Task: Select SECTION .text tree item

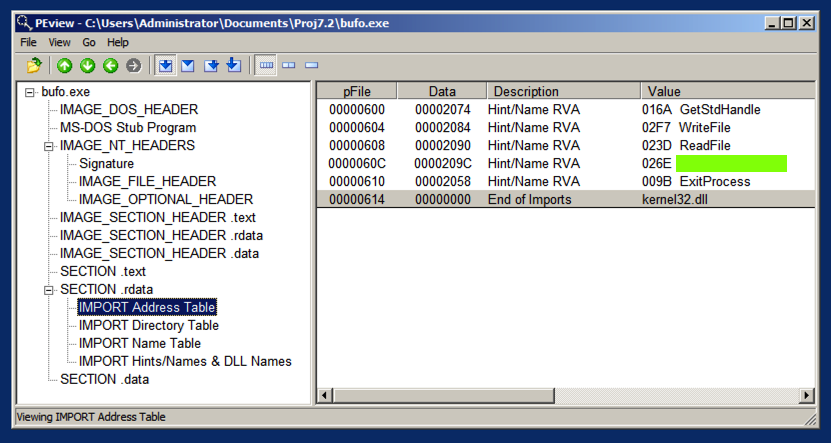Action: 103,272
